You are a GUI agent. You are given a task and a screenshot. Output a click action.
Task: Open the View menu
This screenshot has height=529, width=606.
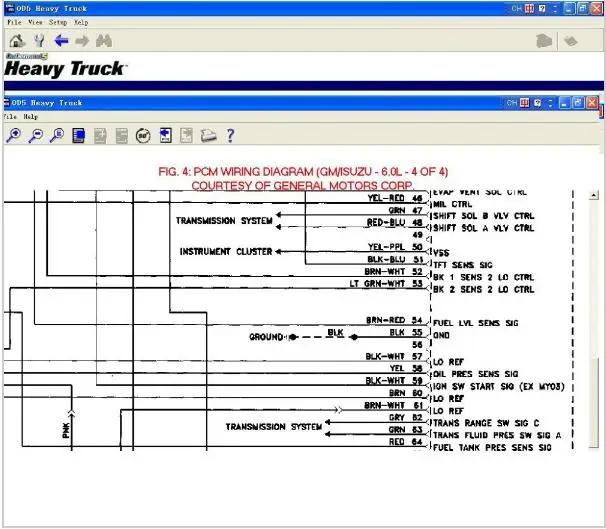coord(35,22)
